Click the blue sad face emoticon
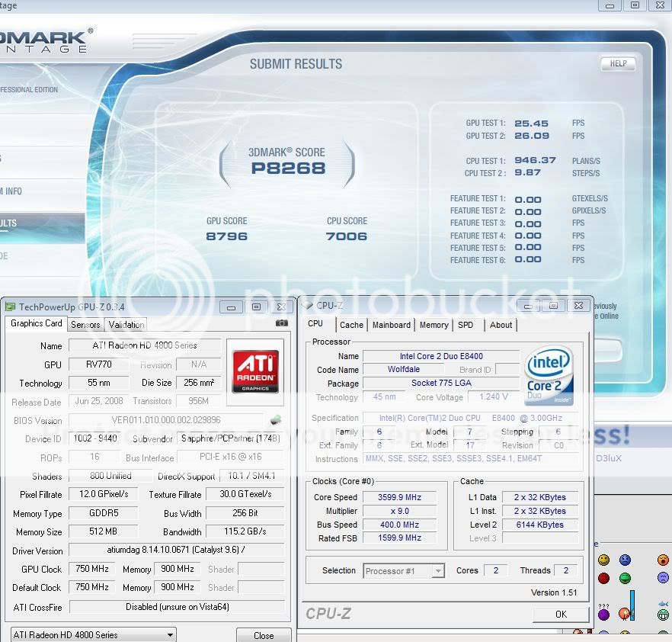672x642 pixels. (x=625, y=560)
